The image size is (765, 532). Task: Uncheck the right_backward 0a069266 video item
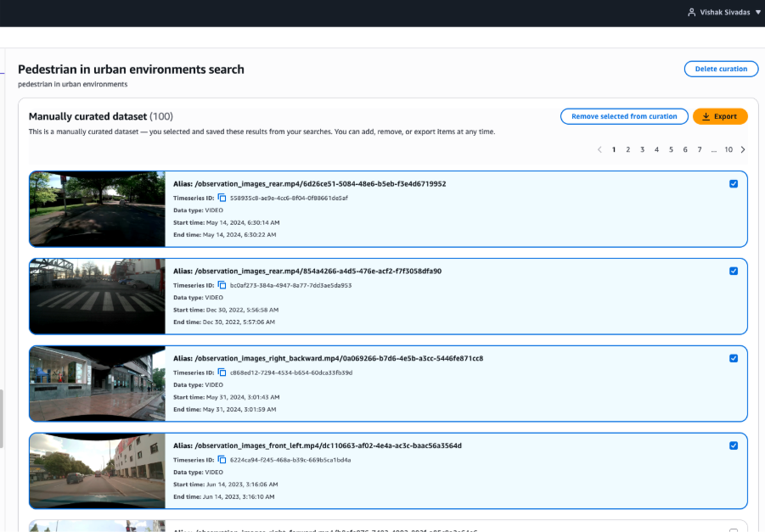pos(734,358)
